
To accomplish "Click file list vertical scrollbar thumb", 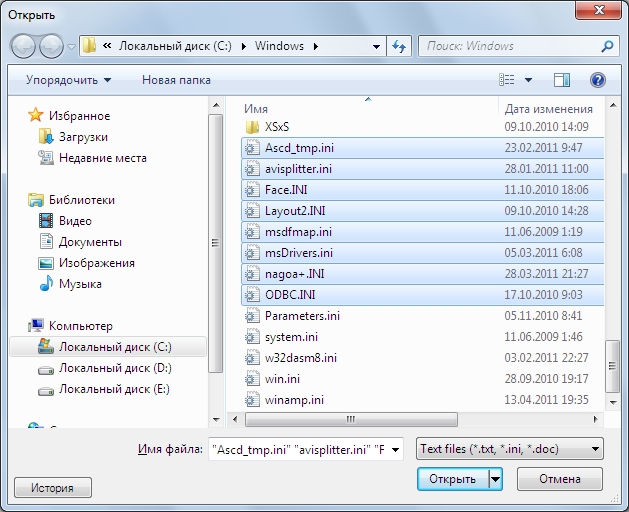I will pos(612,366).
